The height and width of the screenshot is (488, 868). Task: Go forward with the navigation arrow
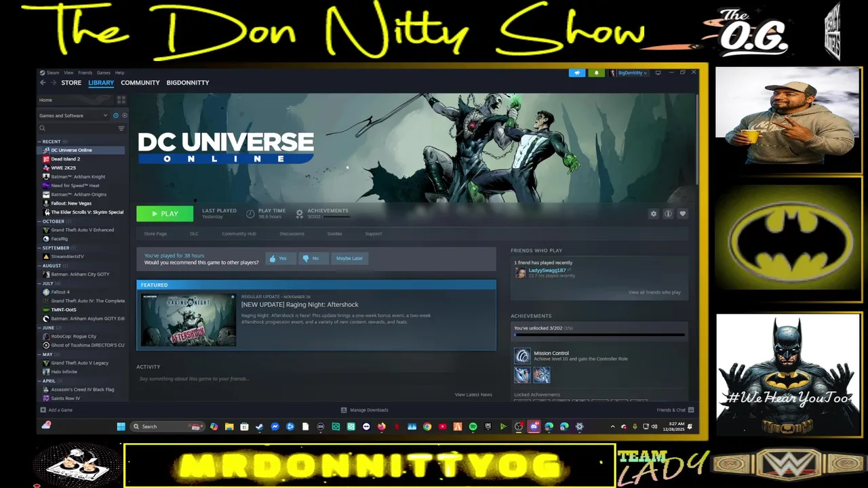[x=54, y=83]
